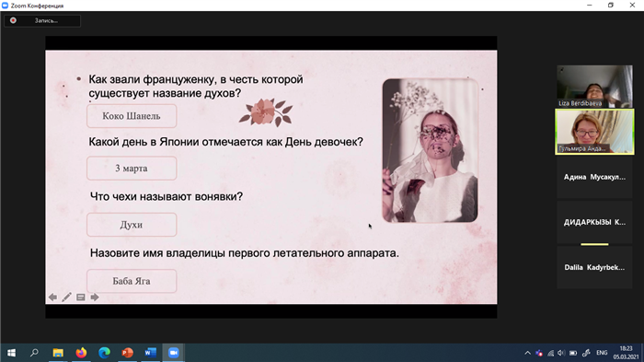644x362 pixels.
Task: Open Word from the taskbar
Action: point(150,353)
